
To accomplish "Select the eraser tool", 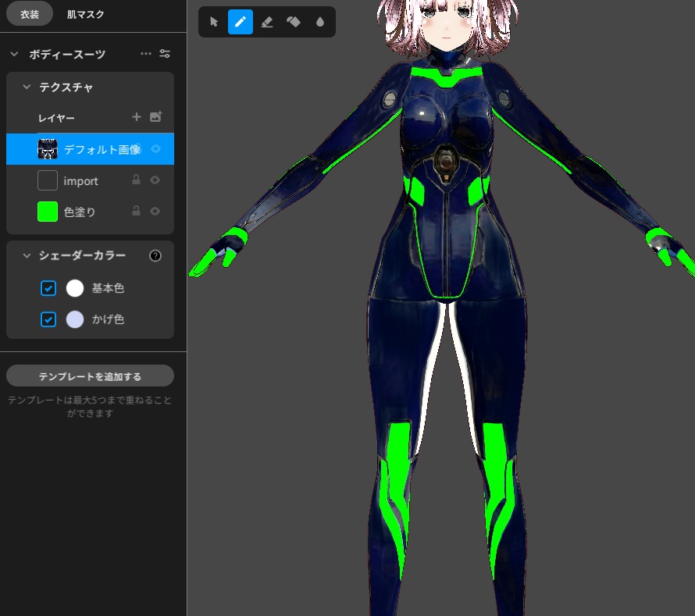I will (x=267, y=22).
